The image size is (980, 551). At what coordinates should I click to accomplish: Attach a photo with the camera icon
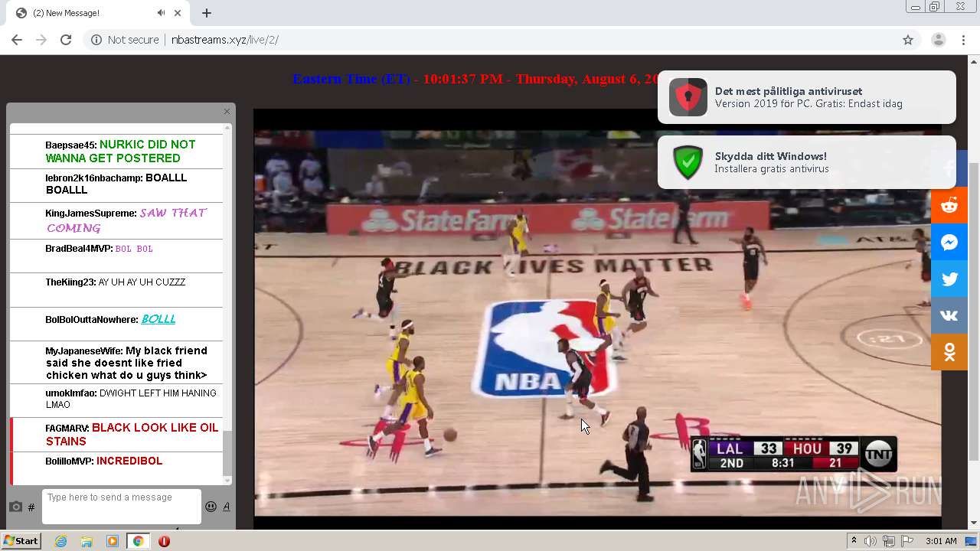tap(15, 507)
